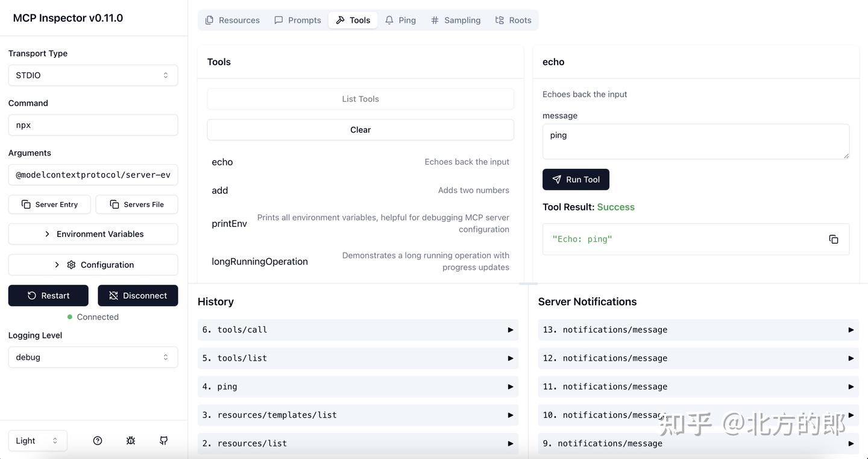The height and width of the screenshot is (459, 868).
Task: Open the help icon in sidebar footer
Action: pos(98,441)
